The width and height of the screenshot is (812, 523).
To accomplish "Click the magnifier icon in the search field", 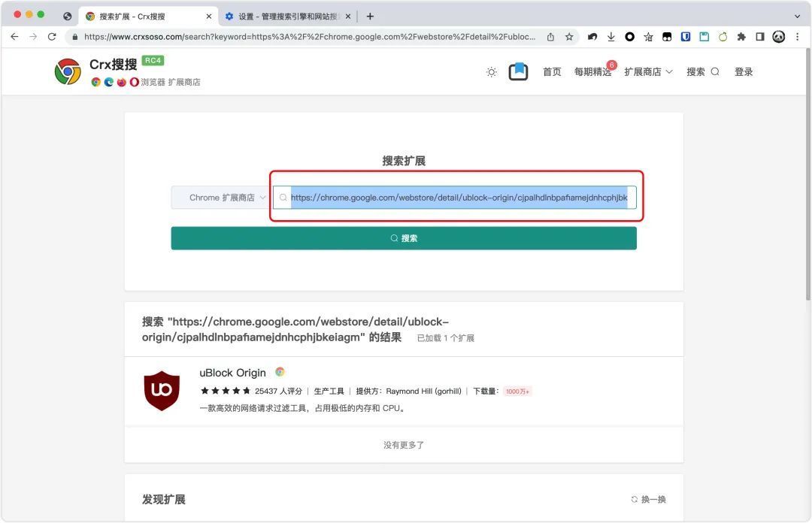I will click(283, 198).
